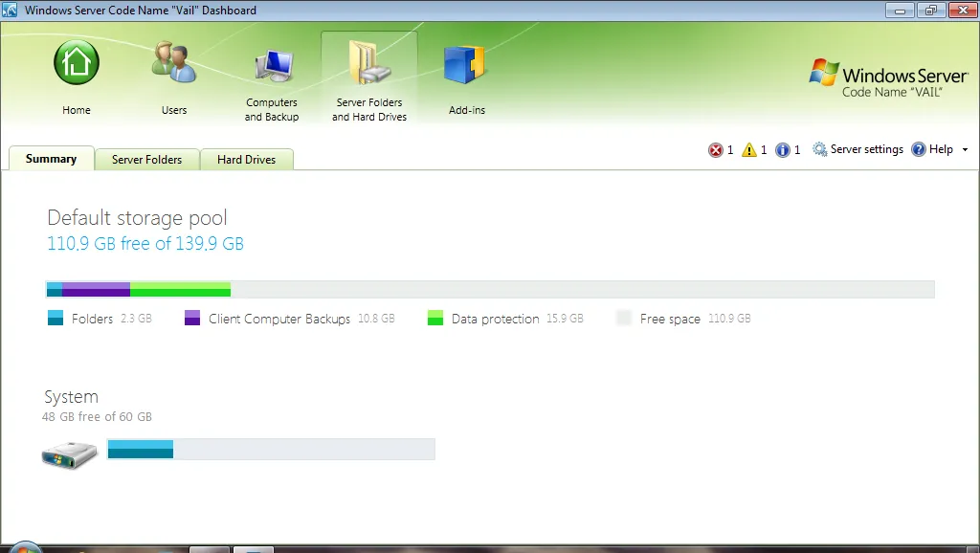This screenshot has width=980, height=553.
Task: Click '48 GB free of 60 GB' text
Action: coord(97,417)
